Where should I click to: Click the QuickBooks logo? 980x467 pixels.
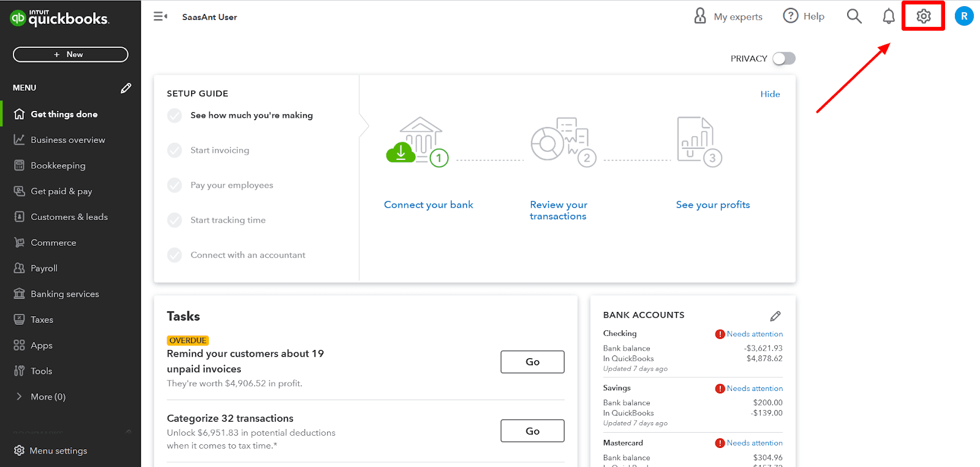coord(60,18)
